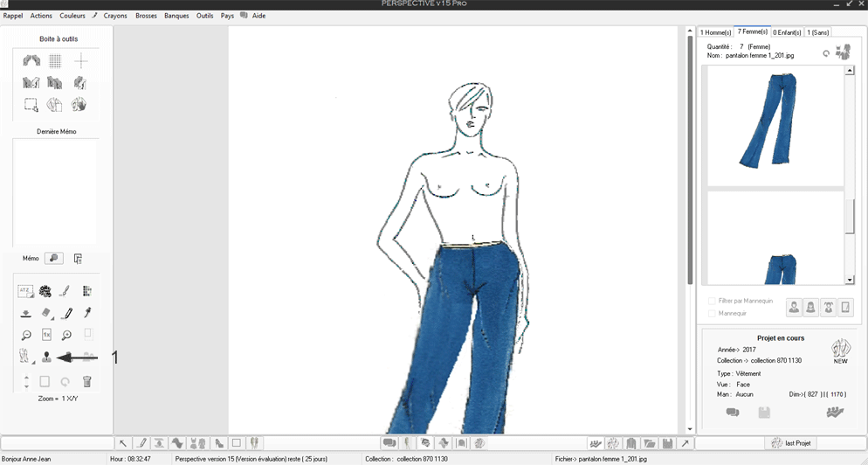Switch to the 0 Enfant(s) tab

click(x=787, y=32)
